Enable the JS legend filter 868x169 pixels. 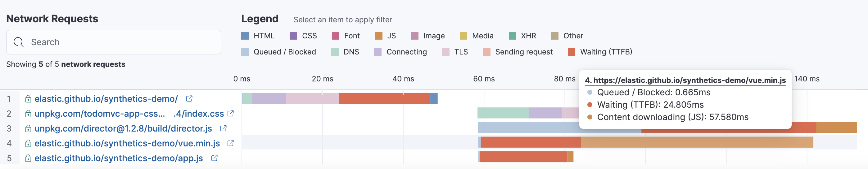386,36
